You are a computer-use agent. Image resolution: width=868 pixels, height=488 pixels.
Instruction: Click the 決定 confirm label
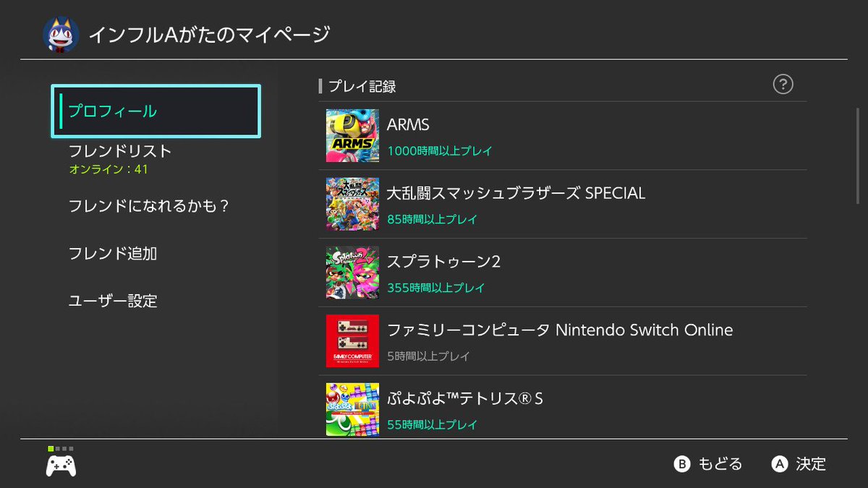point(811,464)
